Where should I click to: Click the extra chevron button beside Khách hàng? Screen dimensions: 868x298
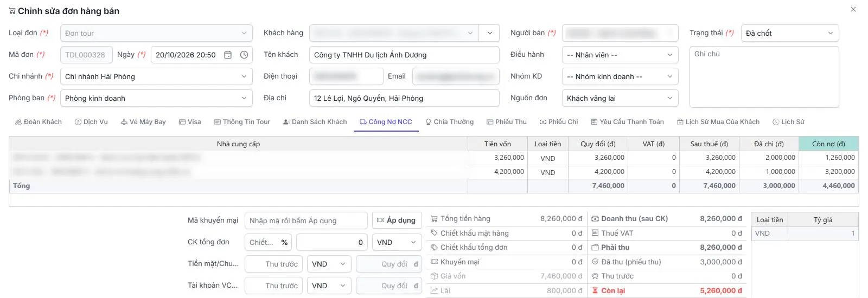click(x=490, y=33)
